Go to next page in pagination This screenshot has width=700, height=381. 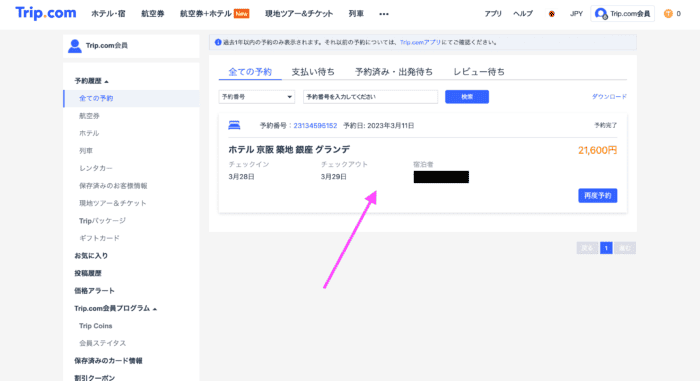pos(625,248)
